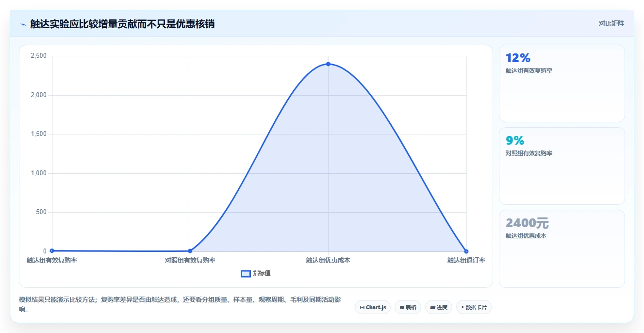
Task: Click the x-axis label 对照组有效复购率
Action: 190,260
